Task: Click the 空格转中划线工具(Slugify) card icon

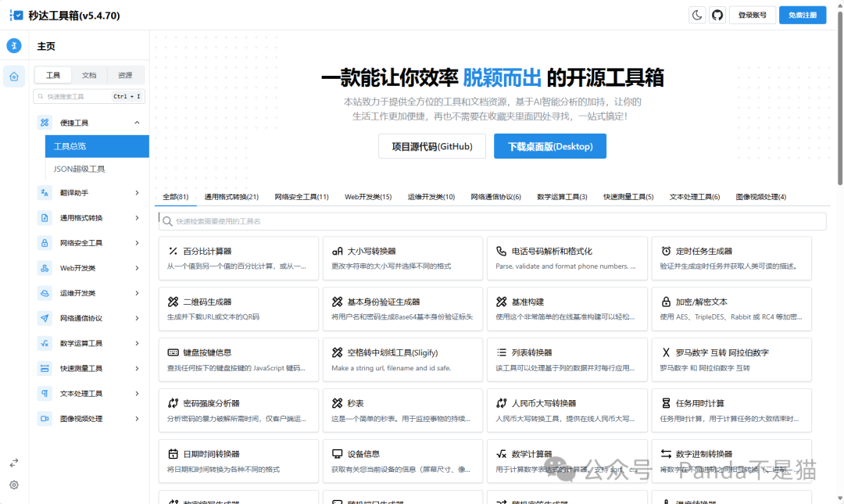Action: (x=337, y=352)
